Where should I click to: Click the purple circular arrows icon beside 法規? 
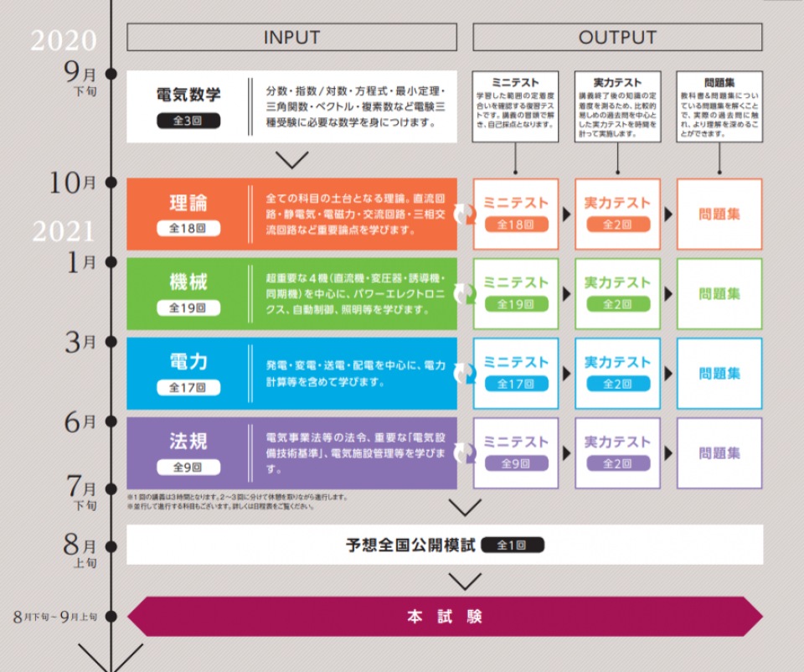coord(464,453)
